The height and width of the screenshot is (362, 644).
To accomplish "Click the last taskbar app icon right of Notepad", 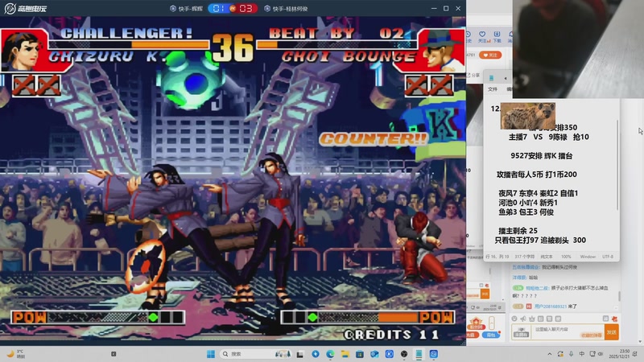I will pos(433,354).
